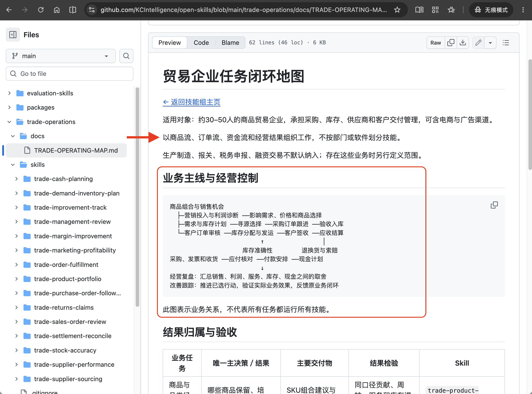Collapse the trade-operations folder
This screenshot has width=532, height=394.
[10, 122]
